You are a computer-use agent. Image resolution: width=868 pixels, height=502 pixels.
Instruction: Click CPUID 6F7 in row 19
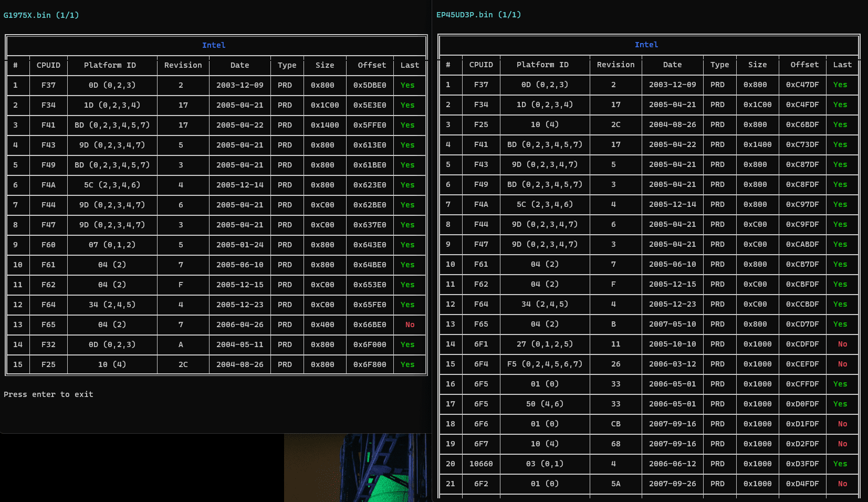point(481,444)
